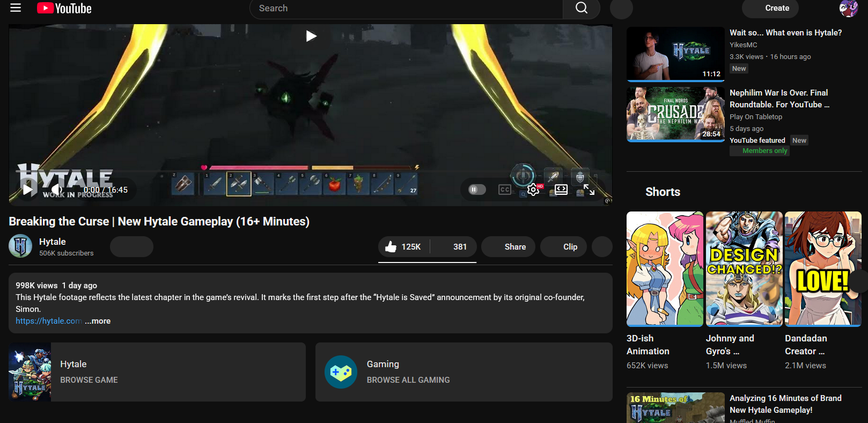
Task: Click the '2.1M views' text under Dandadan Creator
Action: click(x=806, y=366)
